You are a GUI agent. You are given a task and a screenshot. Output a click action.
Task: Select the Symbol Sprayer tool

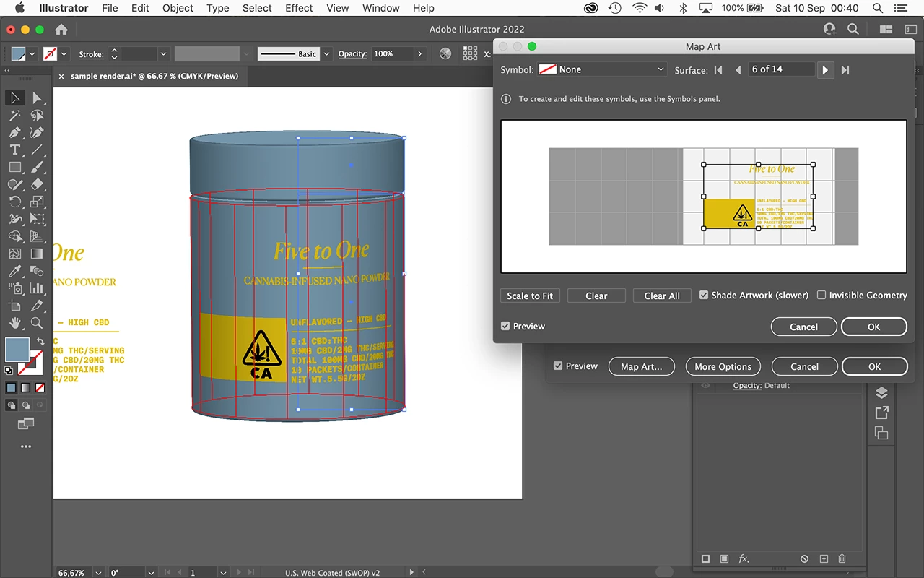pyautogui.click(x=14, y=288)
